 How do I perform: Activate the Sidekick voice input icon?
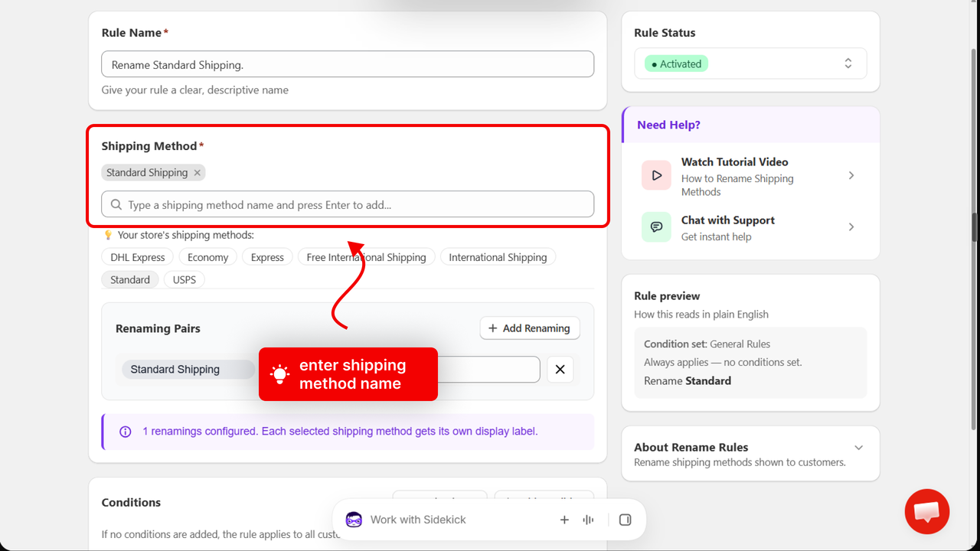pyautogui.click(x=588, y=520)
